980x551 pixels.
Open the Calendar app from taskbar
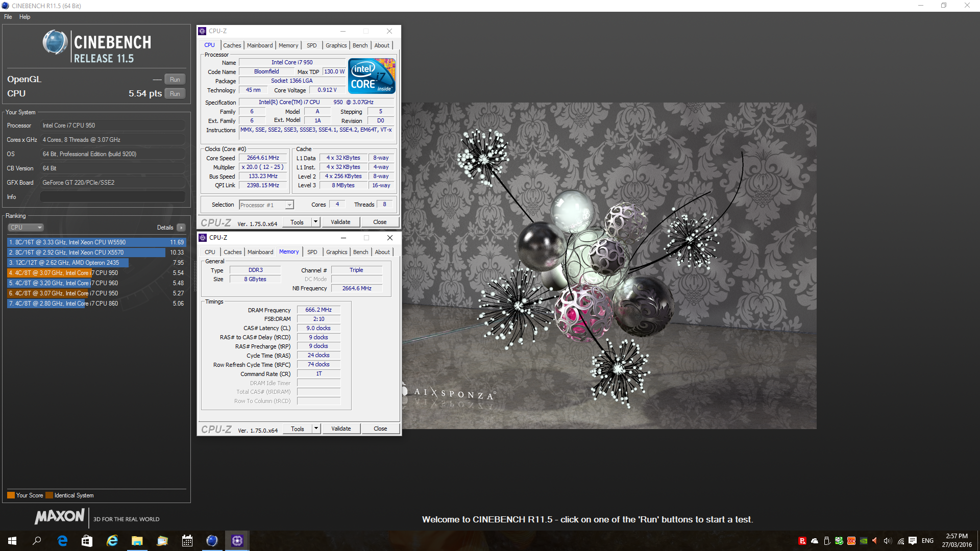[x=187, y=541]
